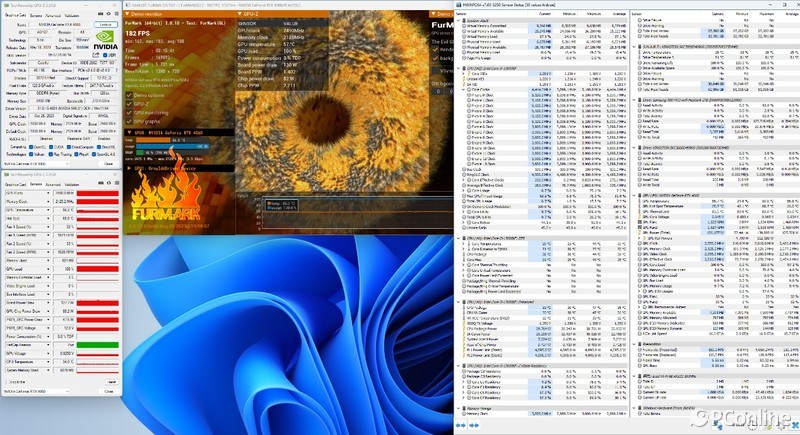Collapse GPU0 NVIDIA GeForce RTX 4060 section in FurMark
This screenshot has height=435, width=800.
[x=129, y=133]
